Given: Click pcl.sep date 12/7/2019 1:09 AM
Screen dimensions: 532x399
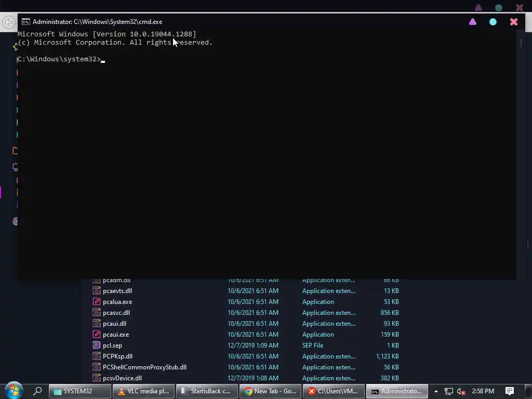Looking at the screenshot, I should coord(253,345).
